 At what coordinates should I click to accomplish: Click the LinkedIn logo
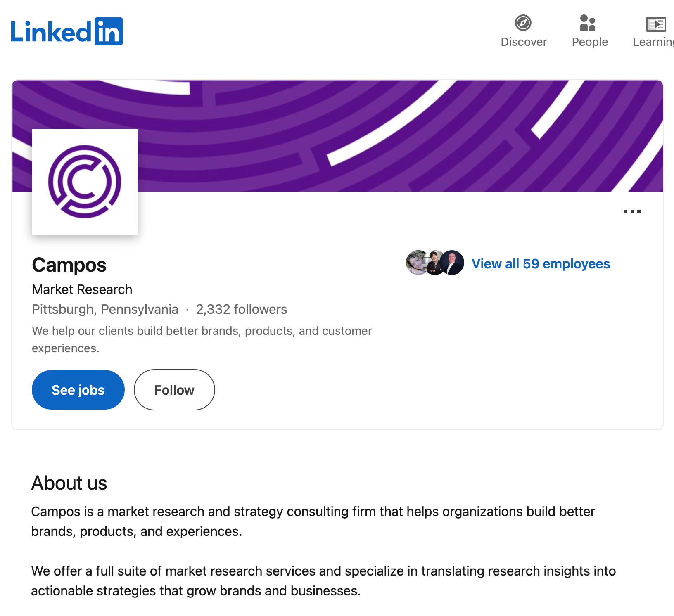[66, 31]
